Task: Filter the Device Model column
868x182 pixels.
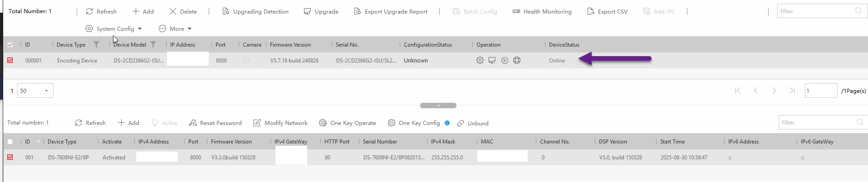Action: click(153, 44)
